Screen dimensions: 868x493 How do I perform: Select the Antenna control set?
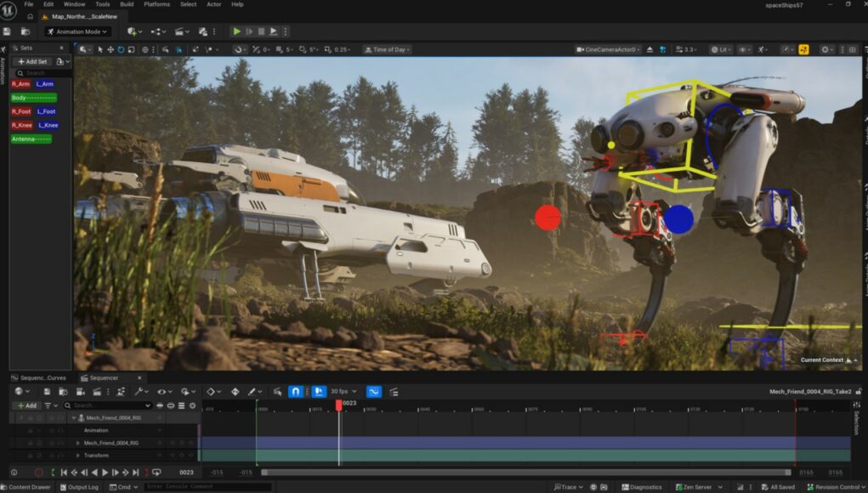(x=31, y=139)
